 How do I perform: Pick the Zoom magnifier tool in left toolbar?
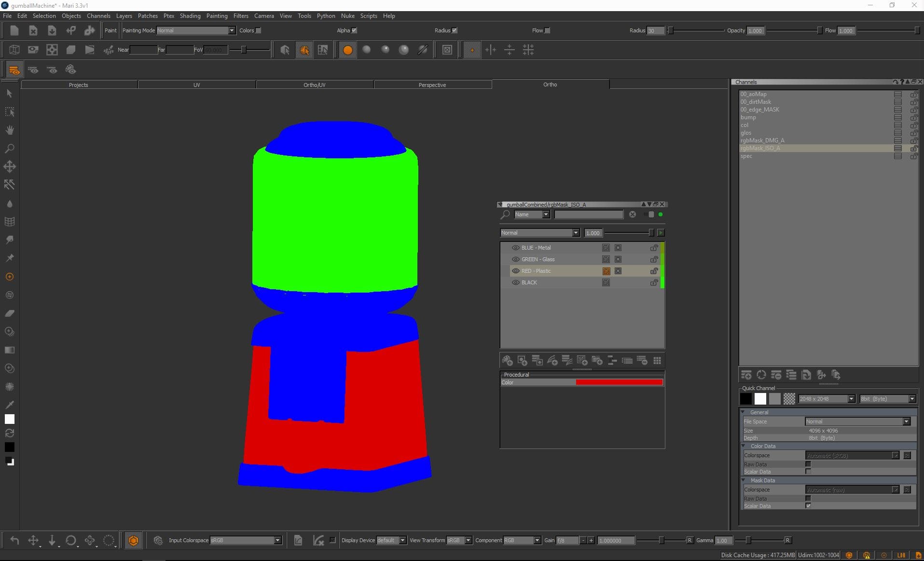coord(10,149)
